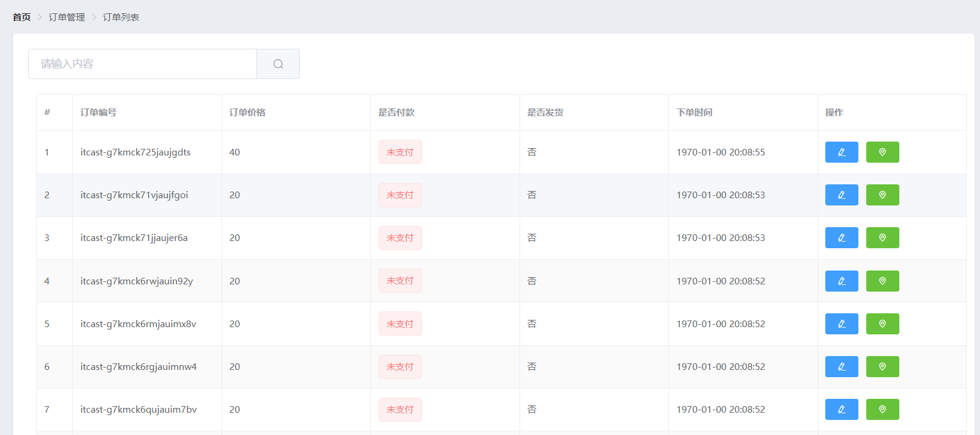Click the 订单价格 column header
The width and height of the screenshot is (980, 435).
click(x=247, y=113)
